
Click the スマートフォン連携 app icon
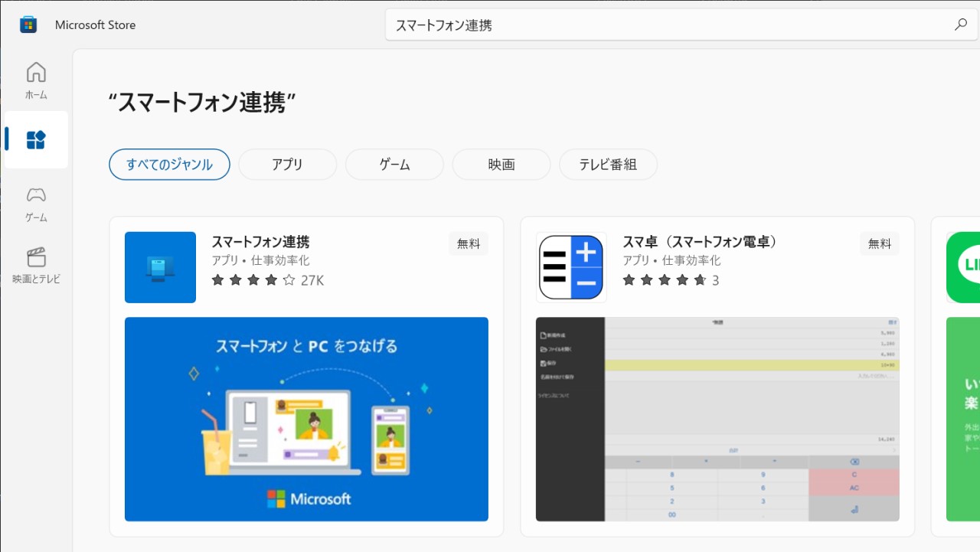pos(160,267)
